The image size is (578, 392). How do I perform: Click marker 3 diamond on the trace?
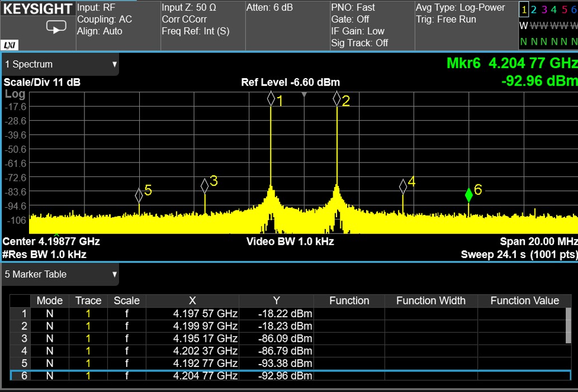[x=205, y=186]
